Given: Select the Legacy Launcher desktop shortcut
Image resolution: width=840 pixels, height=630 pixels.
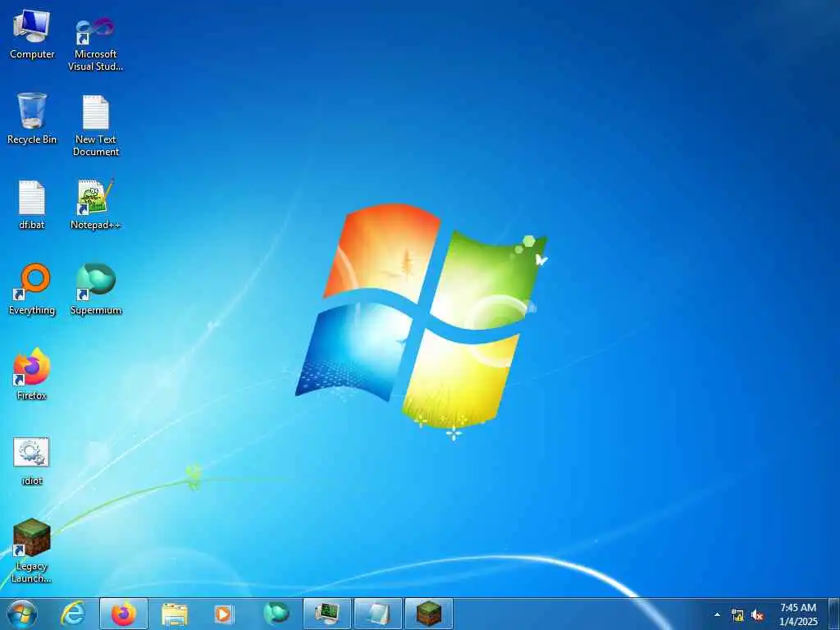Looking at the screenshot, I should (32, 550).
